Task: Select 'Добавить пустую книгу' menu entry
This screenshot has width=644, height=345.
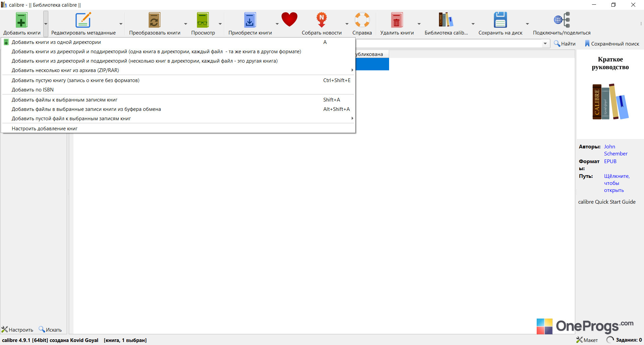Action: 178,80
